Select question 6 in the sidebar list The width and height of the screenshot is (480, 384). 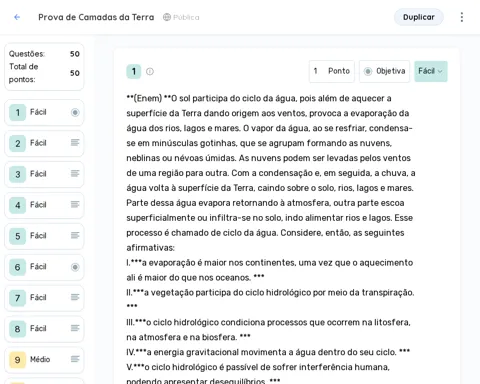pos(44,267)
